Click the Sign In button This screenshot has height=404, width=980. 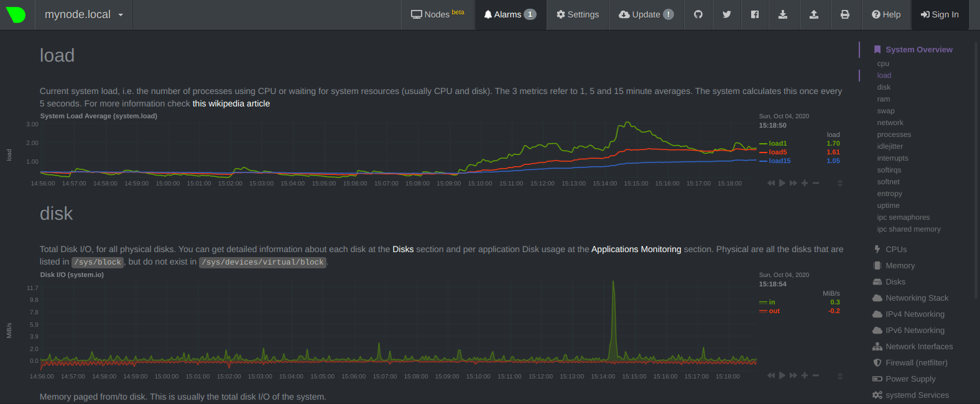click(x=940, y=14)
